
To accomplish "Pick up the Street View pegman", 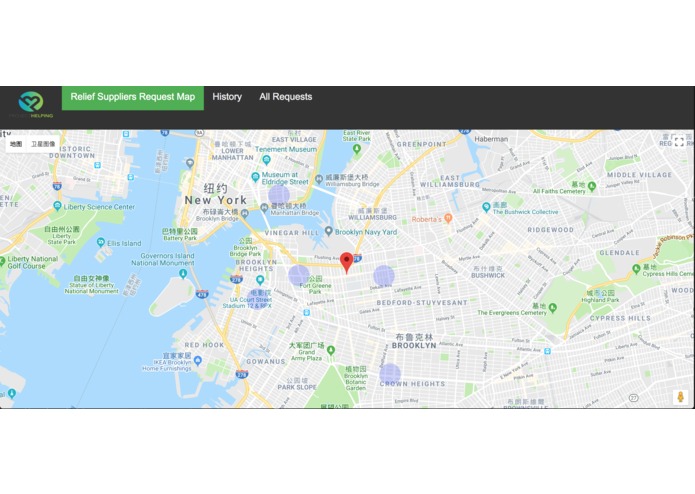I will click(680, 397).
